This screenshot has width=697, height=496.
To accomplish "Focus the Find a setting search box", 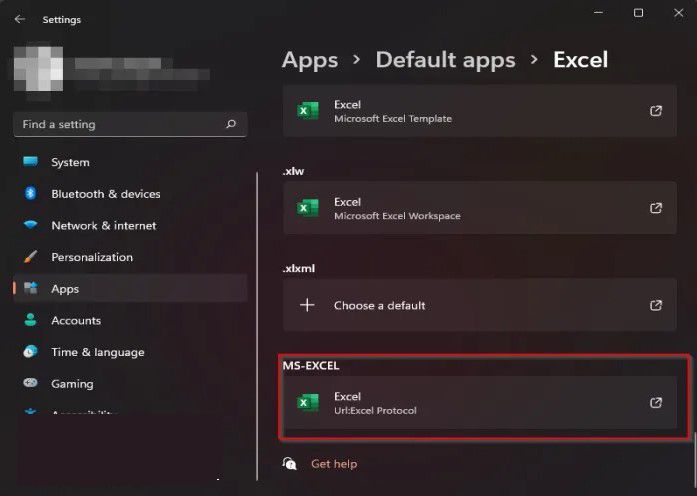I will pyautogui.click(x=120, y=125).
